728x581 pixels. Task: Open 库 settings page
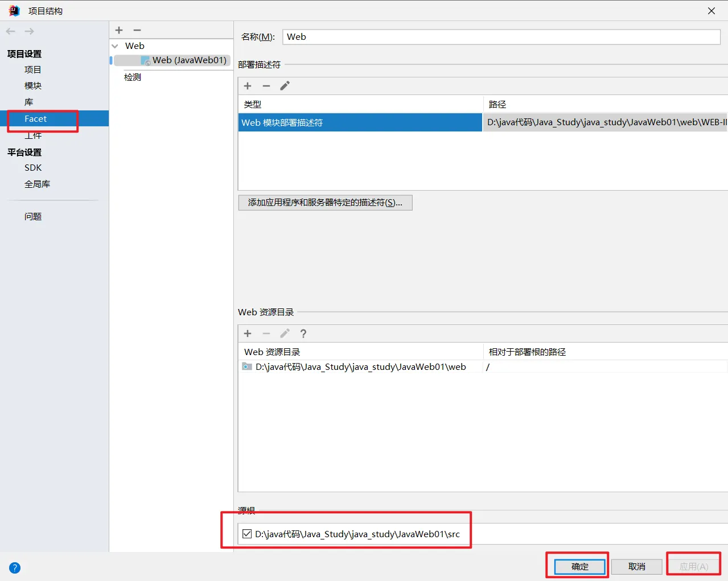click(29, 102)
